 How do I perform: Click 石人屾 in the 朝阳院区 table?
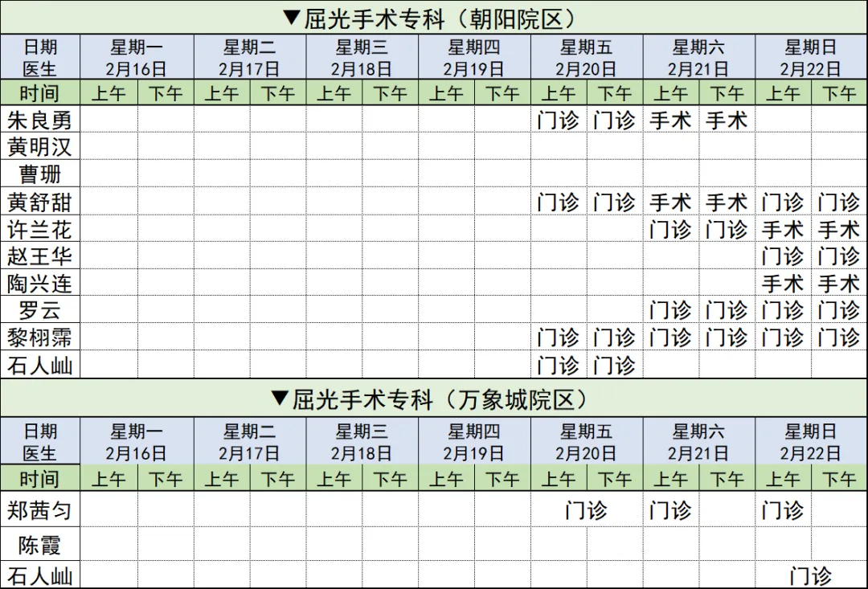point(40,366)
